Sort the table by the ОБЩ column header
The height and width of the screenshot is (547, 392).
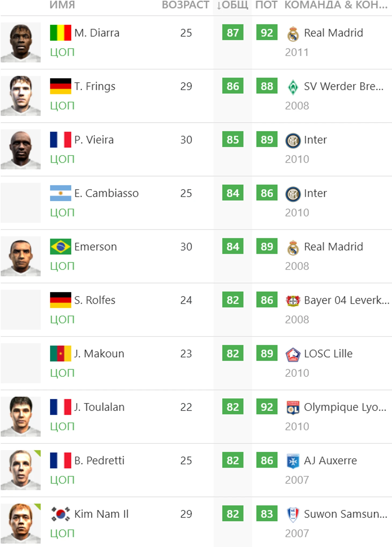pos(233,5)
